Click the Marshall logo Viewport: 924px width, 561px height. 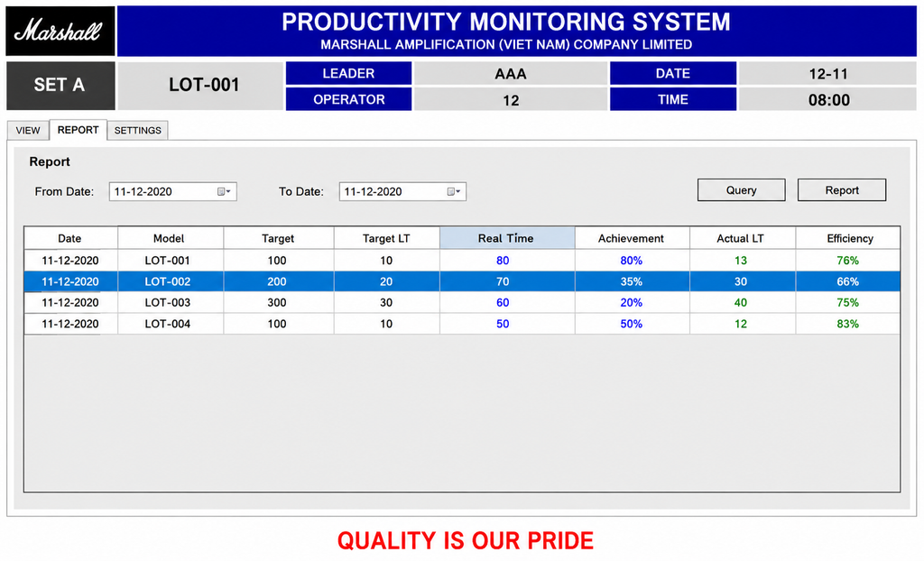pyautogui.click(x=60, y=32)
